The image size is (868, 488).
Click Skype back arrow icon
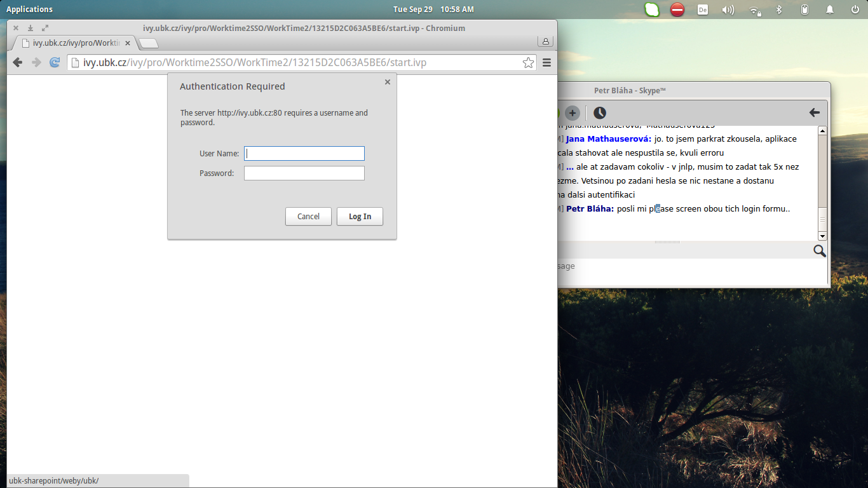point(814,112)
